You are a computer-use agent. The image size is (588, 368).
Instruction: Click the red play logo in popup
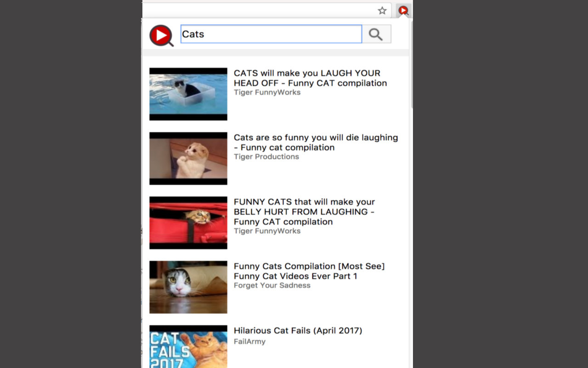161,35
